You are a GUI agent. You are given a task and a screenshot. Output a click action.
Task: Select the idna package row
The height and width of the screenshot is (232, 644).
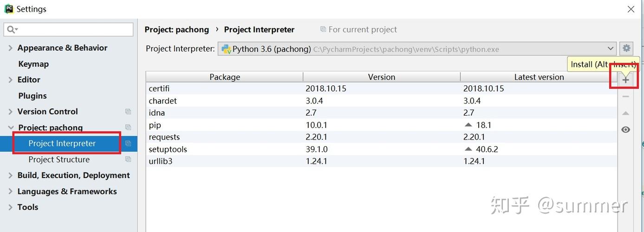(x=382, y=113)
